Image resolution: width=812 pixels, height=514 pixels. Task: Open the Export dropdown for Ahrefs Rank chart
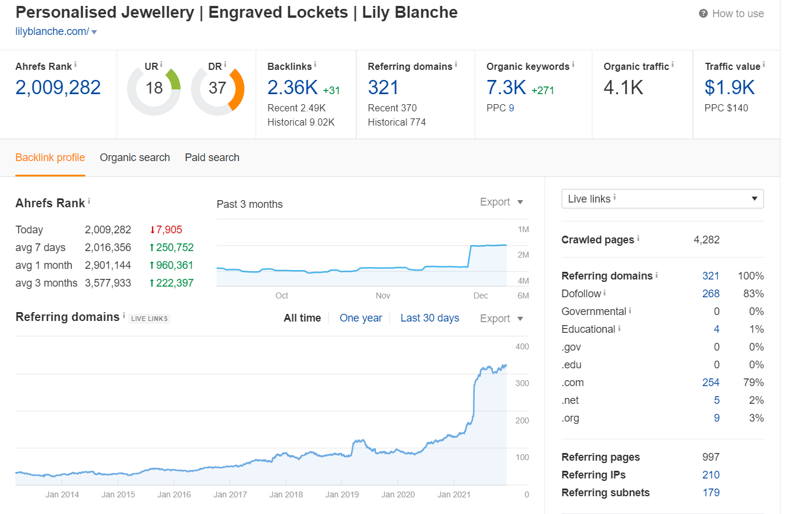tap(502, 202)
